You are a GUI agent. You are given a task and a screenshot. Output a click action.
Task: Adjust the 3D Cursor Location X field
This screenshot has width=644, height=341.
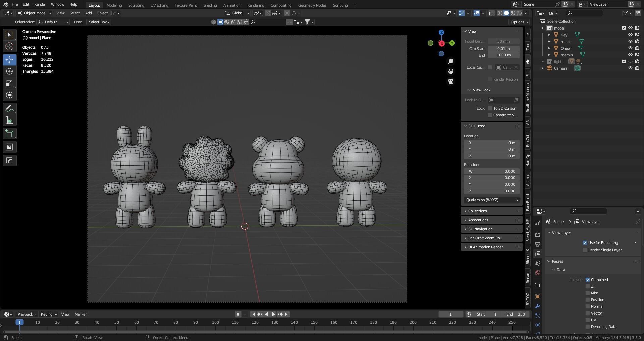(492, 143)
